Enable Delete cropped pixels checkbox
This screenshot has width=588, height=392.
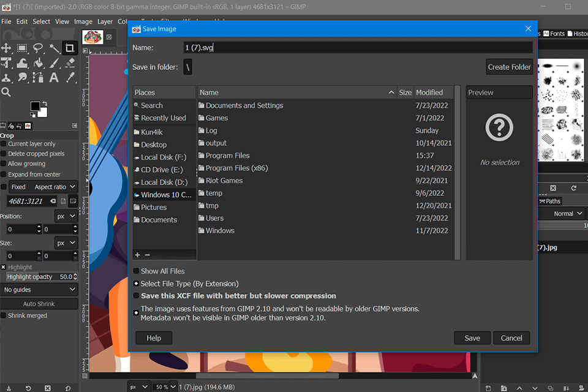[4, 153]
